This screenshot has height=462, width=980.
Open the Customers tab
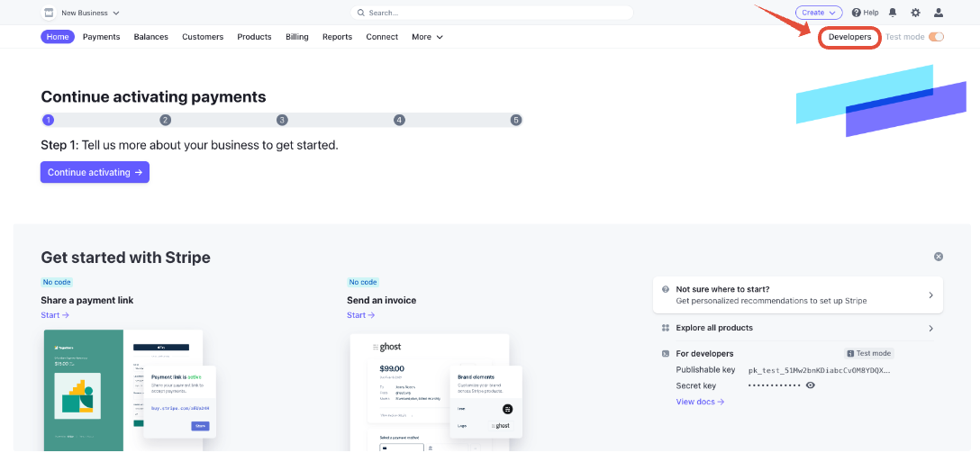click(203, 37)
